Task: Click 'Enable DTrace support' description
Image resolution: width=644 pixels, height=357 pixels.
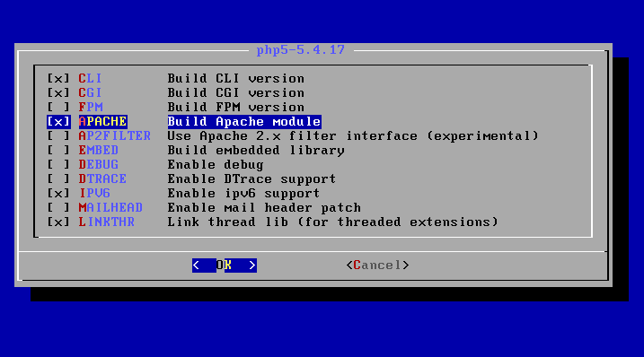Action: (x=251, y=178)
